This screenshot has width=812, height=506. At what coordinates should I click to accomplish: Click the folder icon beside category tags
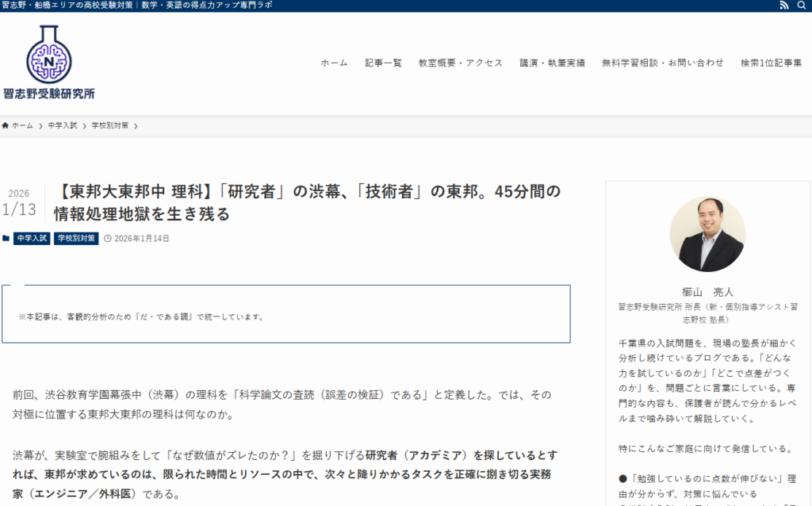click(x=6, y=238)
